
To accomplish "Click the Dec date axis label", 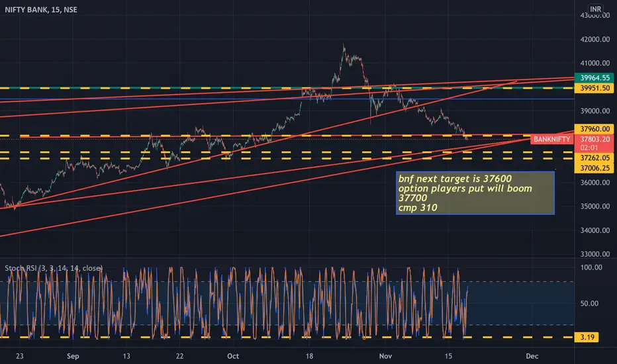I will 532,356.
